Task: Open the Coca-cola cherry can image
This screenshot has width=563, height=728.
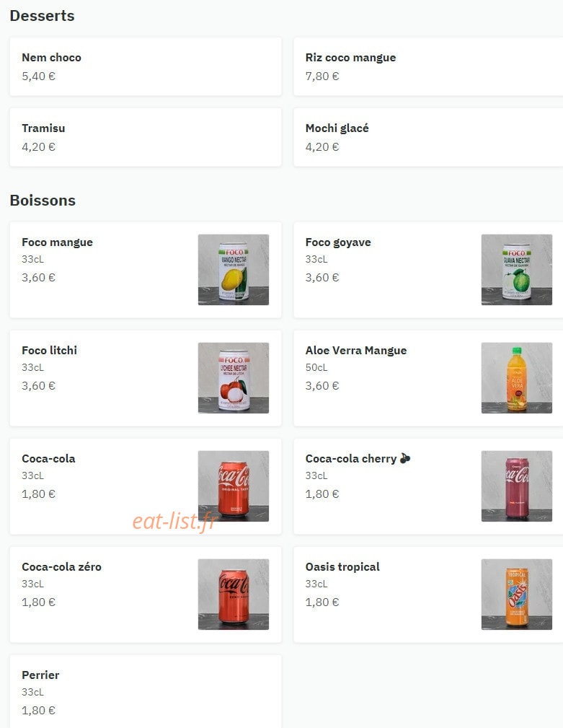Action: click(x=517, y=486)
